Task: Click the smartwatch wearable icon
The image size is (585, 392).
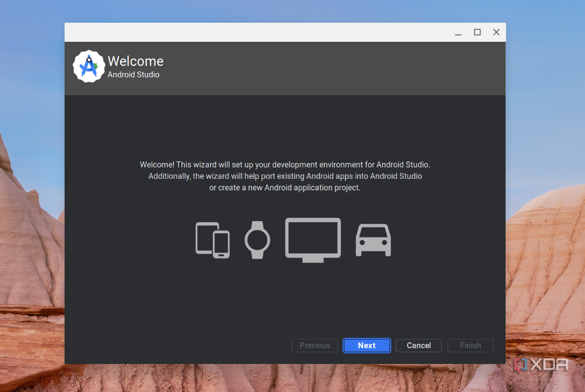Action: (257, 240)
